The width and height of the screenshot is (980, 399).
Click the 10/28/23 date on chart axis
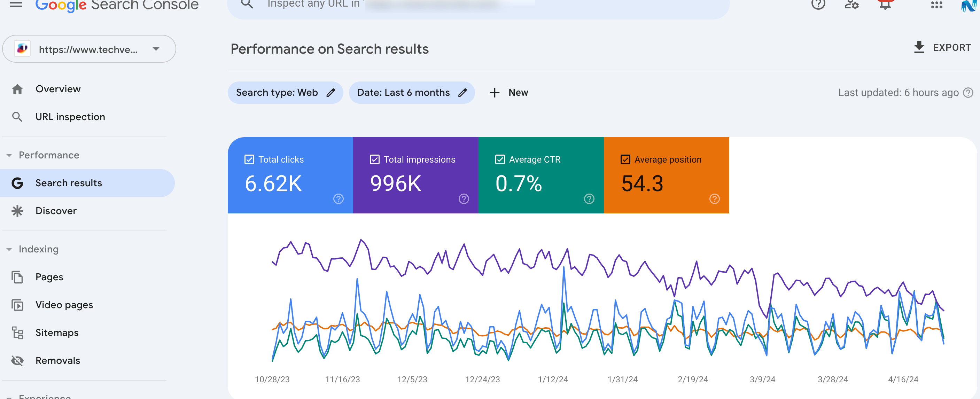point(272,379)
